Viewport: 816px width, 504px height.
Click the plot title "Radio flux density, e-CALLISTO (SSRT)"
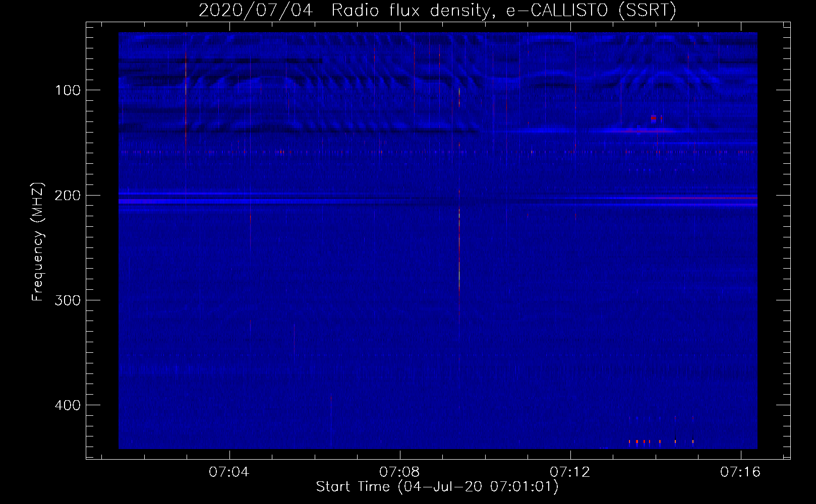coord(503,11)
